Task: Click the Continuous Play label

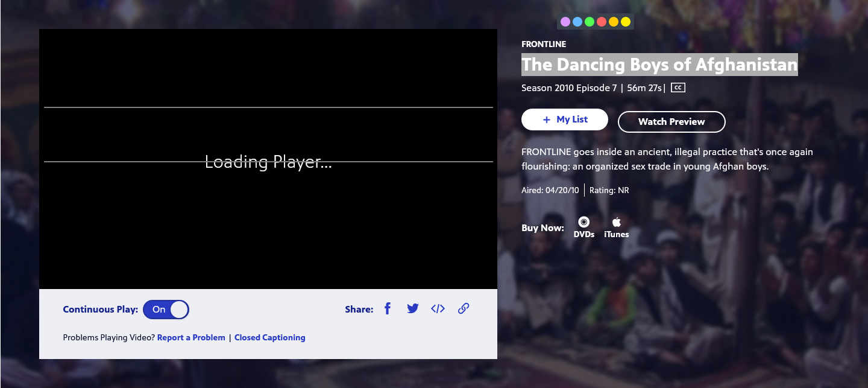Action: (x=101, y=310)
